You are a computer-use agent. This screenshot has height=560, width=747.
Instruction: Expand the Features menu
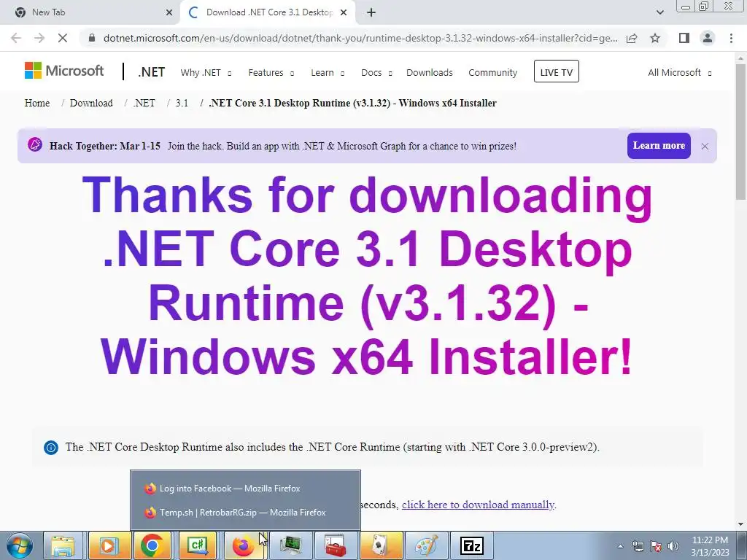point(271,73)
